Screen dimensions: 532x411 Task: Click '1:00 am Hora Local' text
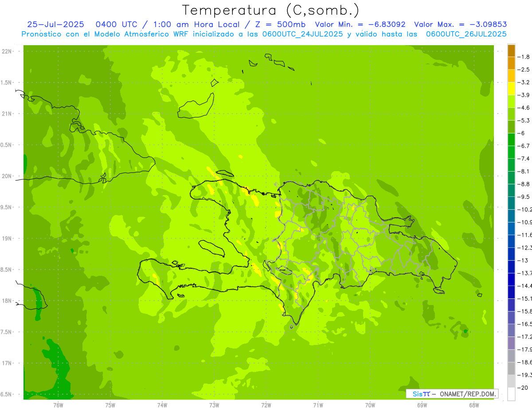coord(196,24)
